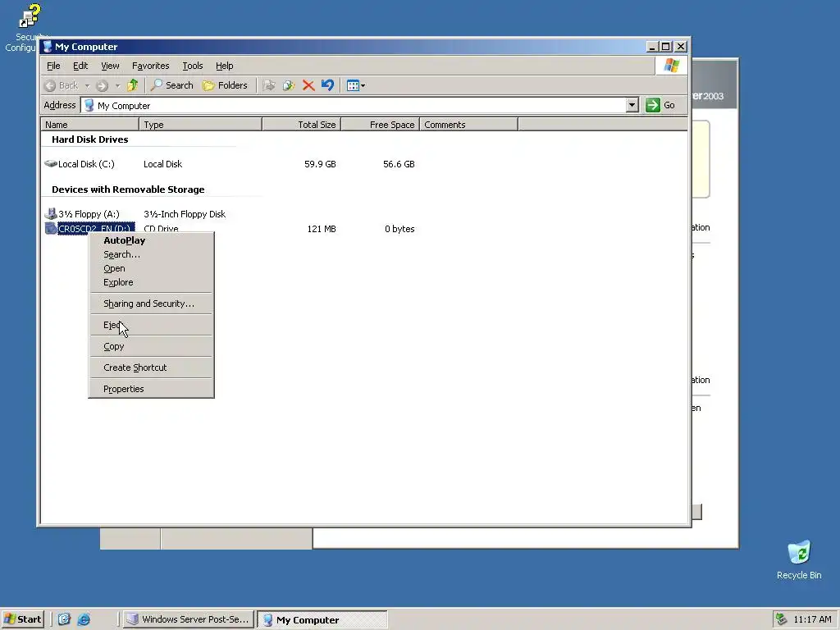Open the Forward history dropdown arrow
This screenshot has width=840, height=630.
(117, 85)
